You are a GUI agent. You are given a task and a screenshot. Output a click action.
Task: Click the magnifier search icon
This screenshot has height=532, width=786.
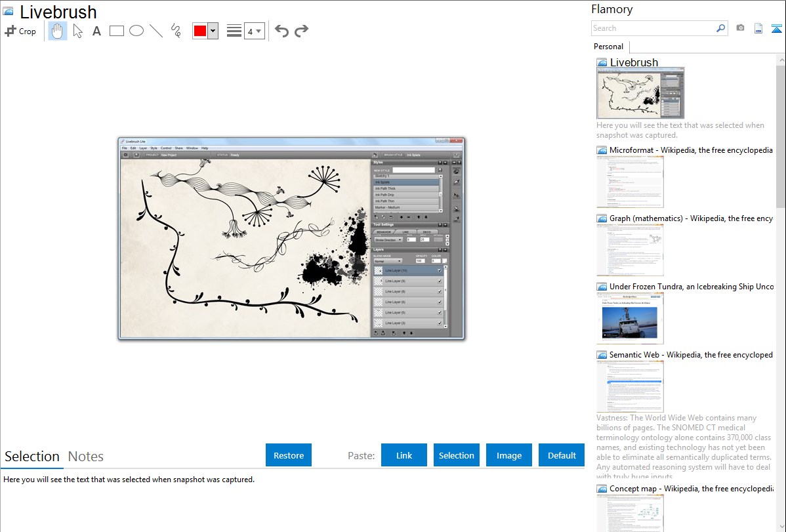click(720, 28)
